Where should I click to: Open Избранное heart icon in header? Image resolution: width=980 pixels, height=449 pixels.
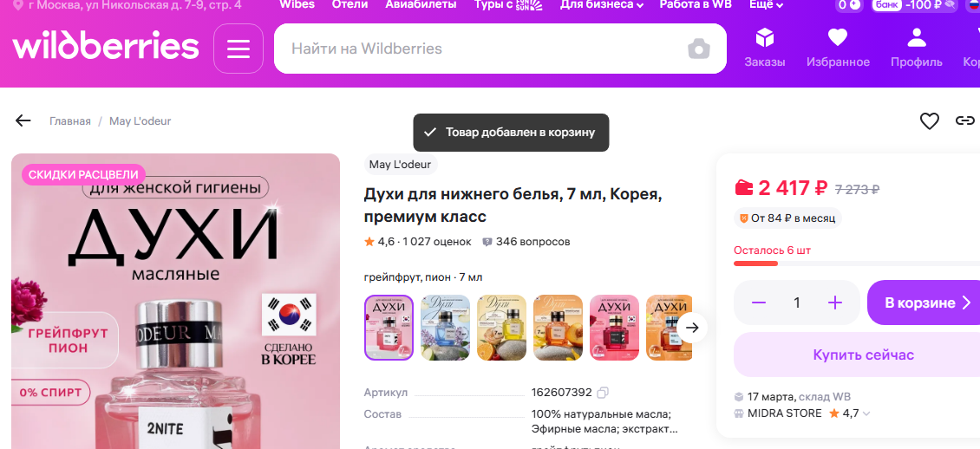[x=838, y=38]
